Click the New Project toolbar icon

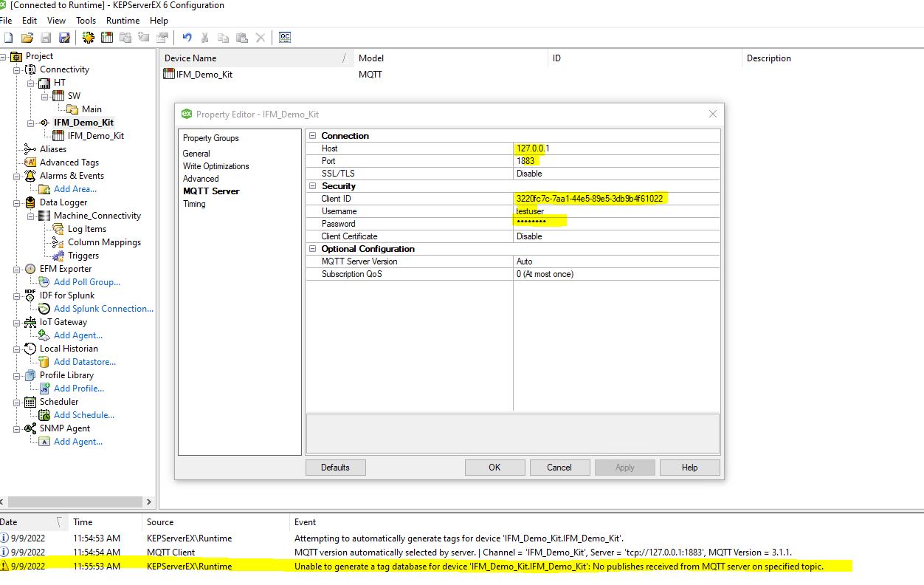(x=8, y=38)
